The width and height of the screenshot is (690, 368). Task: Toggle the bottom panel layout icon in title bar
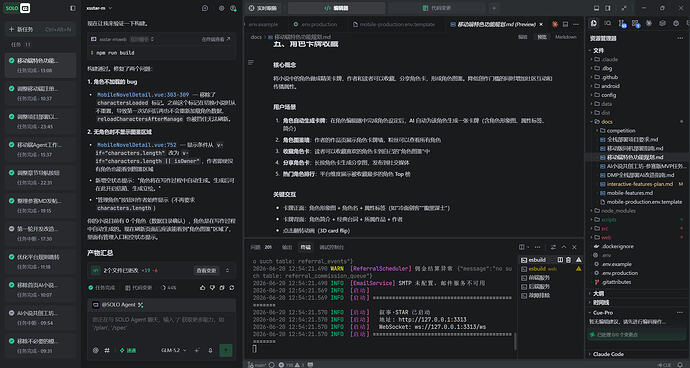coord(596,8)
